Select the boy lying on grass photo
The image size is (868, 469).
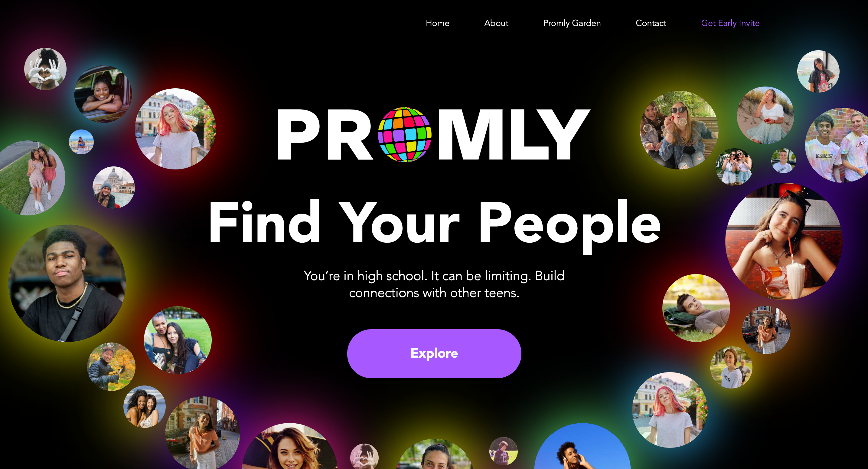pyautogui.click(x=696, y=308)
